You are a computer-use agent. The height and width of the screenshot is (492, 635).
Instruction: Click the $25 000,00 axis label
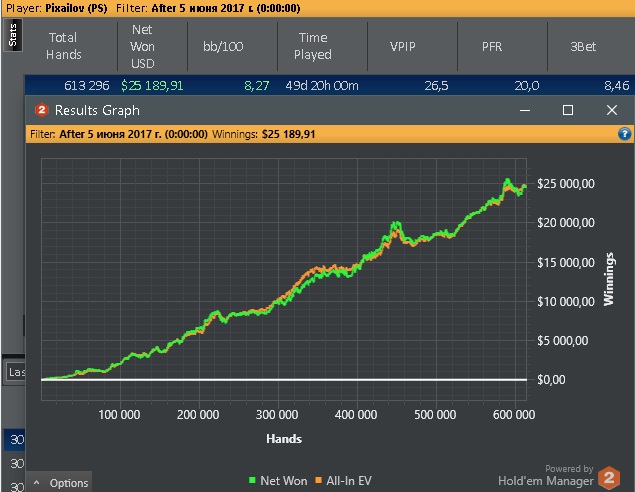(566, 183)
